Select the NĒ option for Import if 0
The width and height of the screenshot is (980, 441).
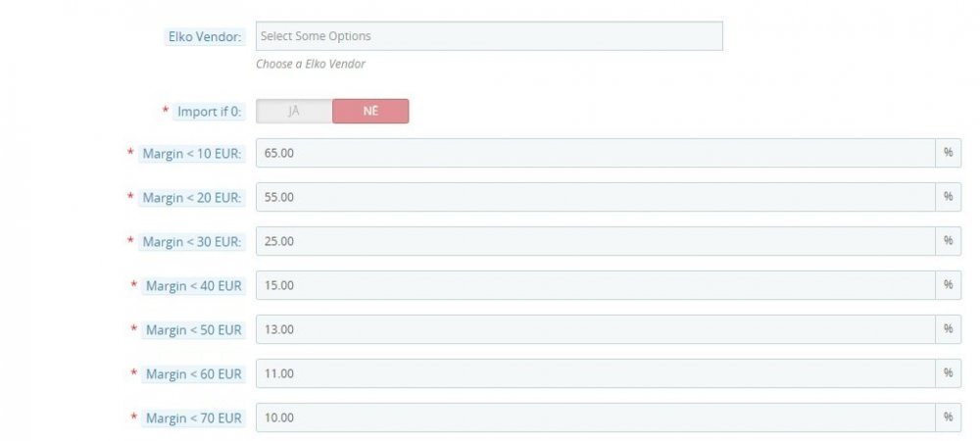coord(370,112)
